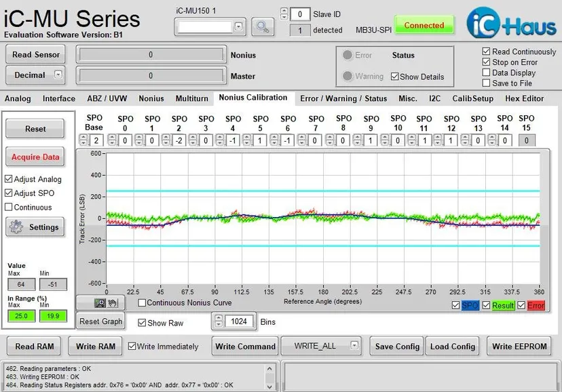Open the Hex Editor tab

[x=525, y=98]
